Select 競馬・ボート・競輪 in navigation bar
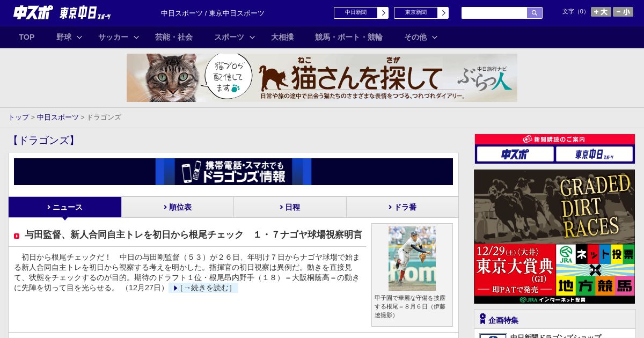This screenshot has height=338, width=644. click(x=349, y=37)
